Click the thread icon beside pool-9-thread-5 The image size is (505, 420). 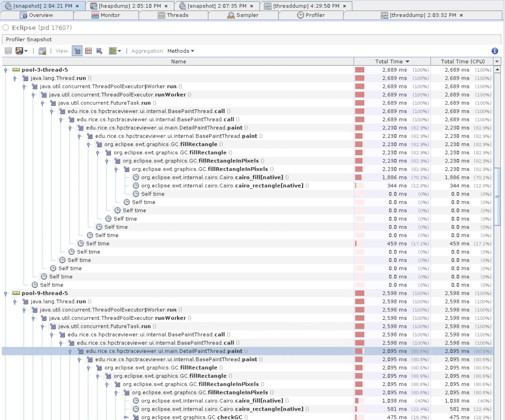pos(16,293)
